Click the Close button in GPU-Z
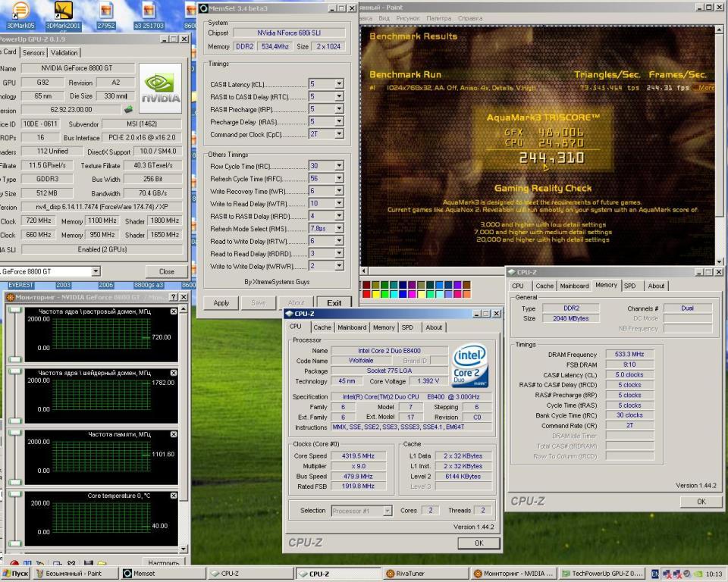 (x=167, y=271)
